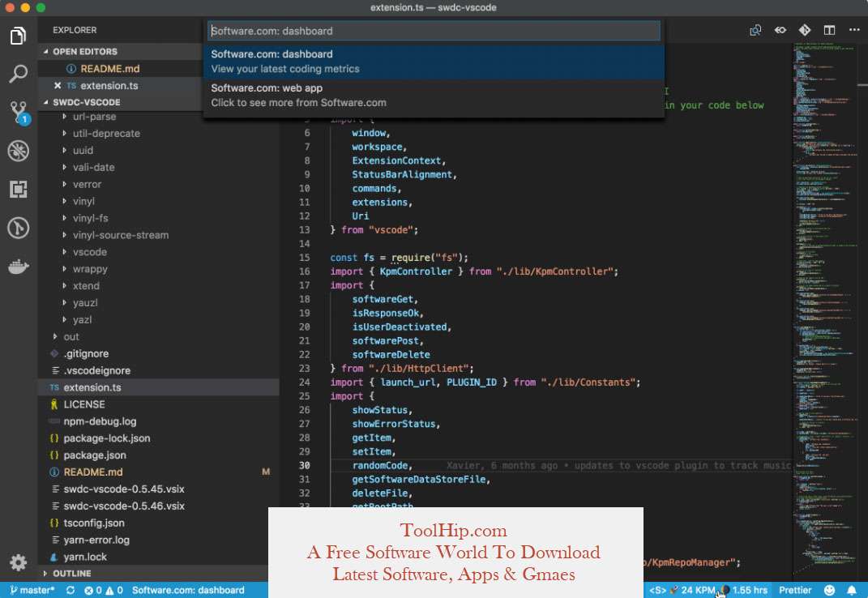Expand the vscode folder
868x598 pixels.
(x=64, y=252)
